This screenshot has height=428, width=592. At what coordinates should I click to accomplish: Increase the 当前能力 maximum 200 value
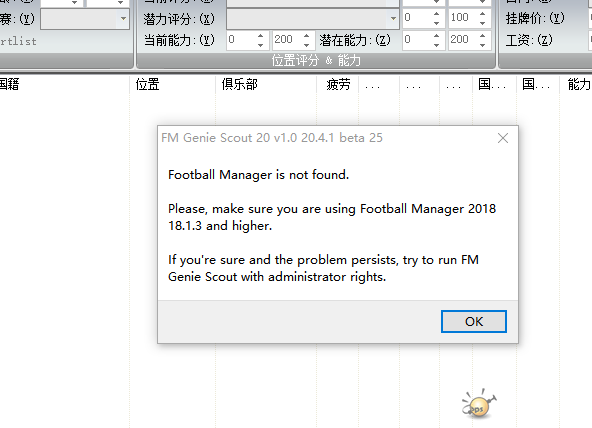[307, 36]
